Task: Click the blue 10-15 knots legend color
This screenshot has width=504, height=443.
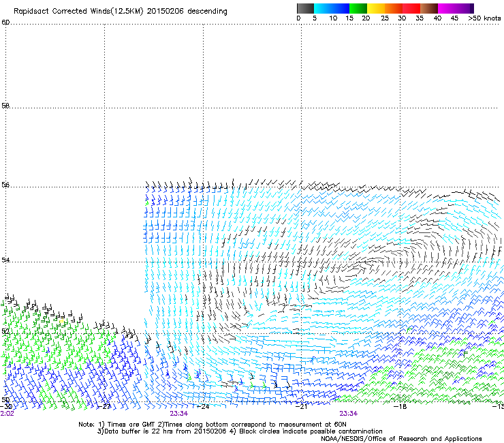Action: coord(341,8)
